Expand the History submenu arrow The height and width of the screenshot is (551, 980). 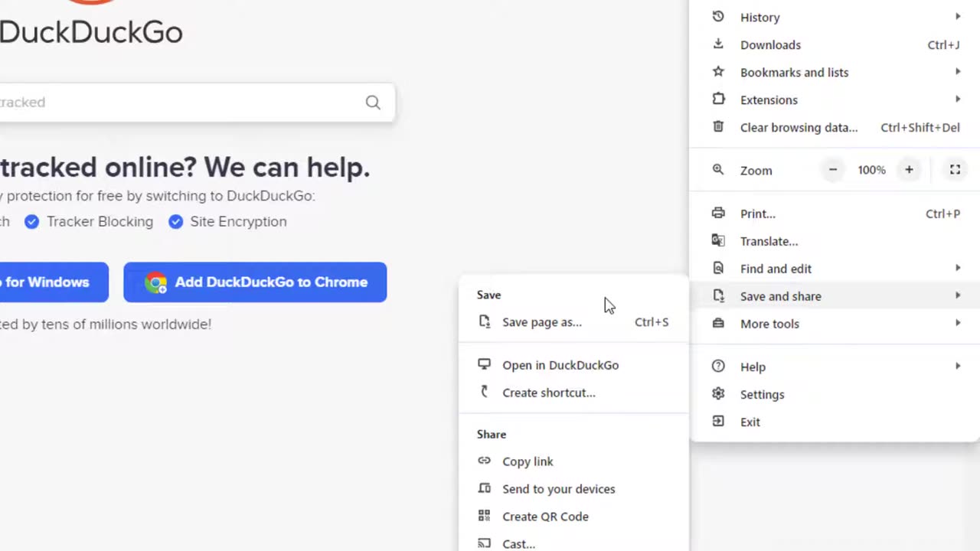(x=958, y=17)
